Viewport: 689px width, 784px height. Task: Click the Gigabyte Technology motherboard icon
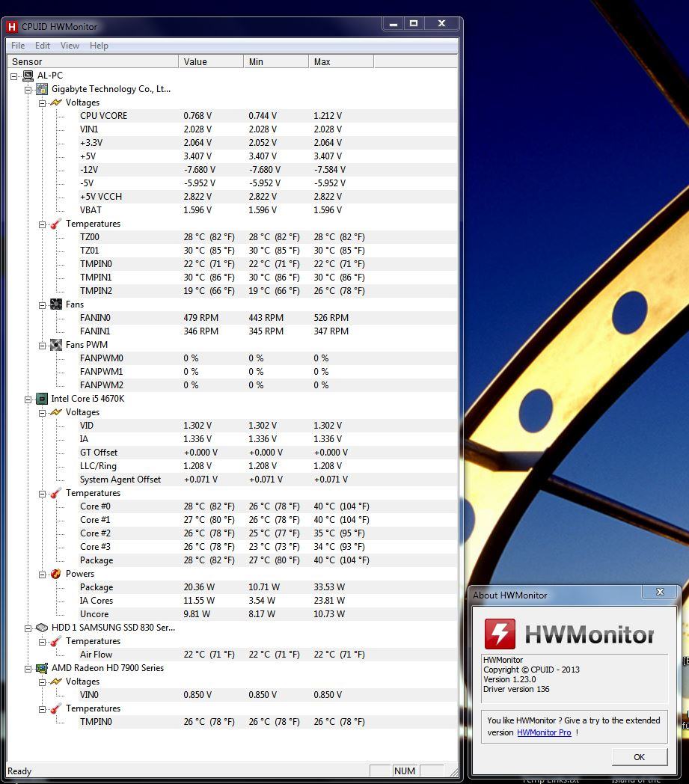pos(42,89)
